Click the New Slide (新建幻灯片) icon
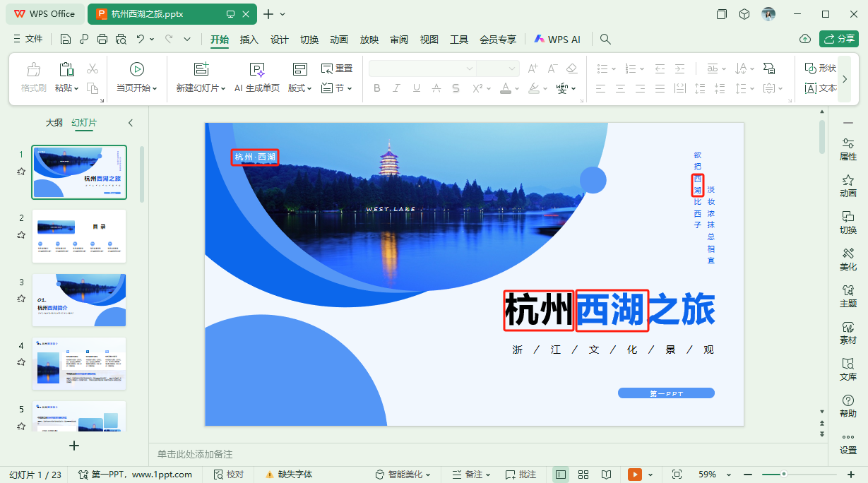868x483 pixels. pos(201,68)
